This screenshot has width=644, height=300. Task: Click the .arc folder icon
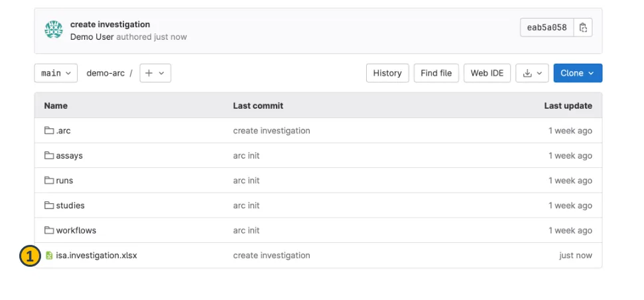coord(49,131)
